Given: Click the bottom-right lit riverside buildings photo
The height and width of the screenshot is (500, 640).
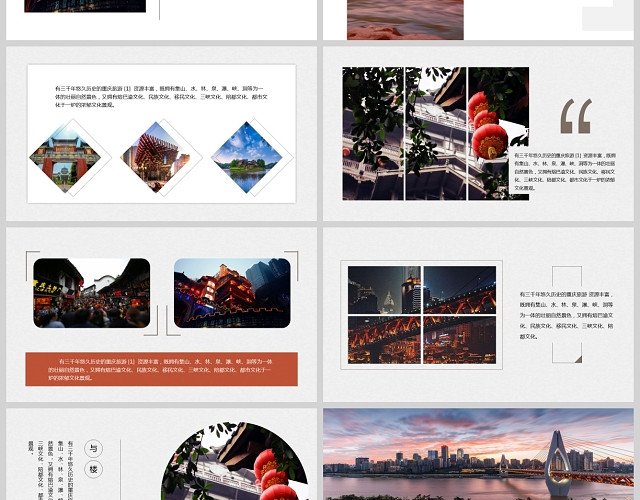Looking at the screenshot, I should (460, 340).
